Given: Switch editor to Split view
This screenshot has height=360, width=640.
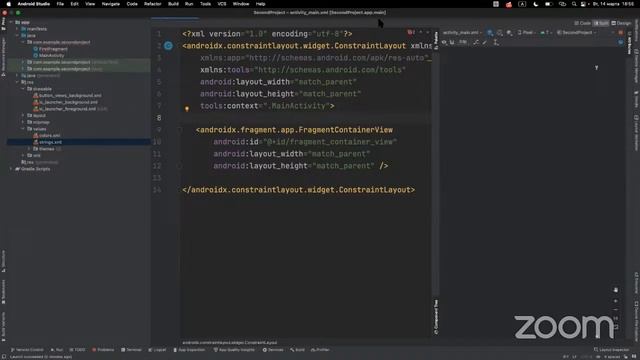Looking at the screenshot, I should 601,23.
